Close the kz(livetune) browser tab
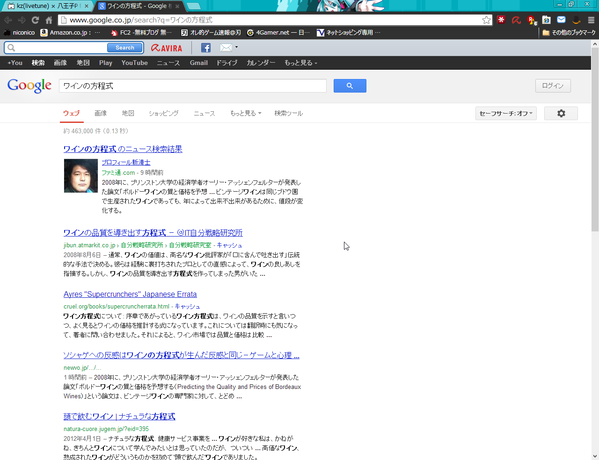 87,6
